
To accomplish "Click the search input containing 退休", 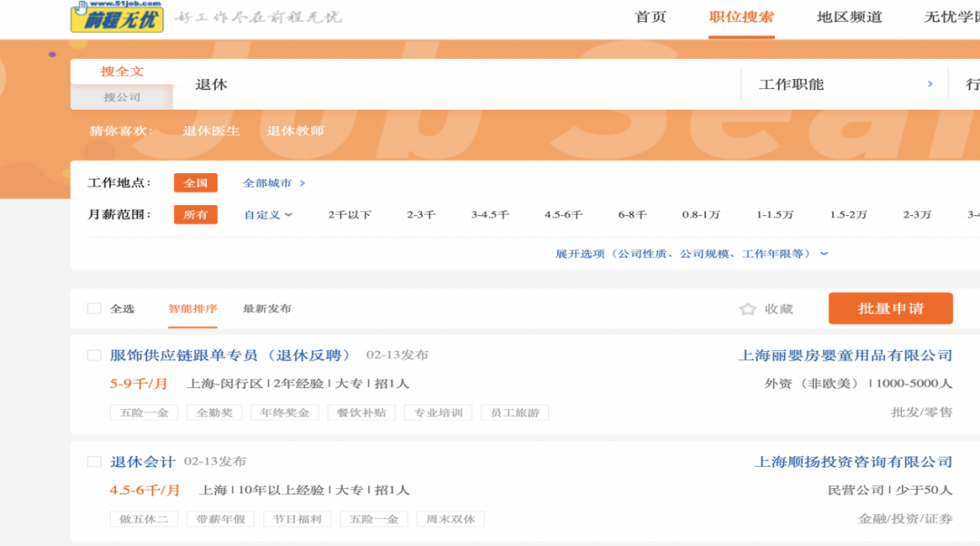I will tap(363, 83).
